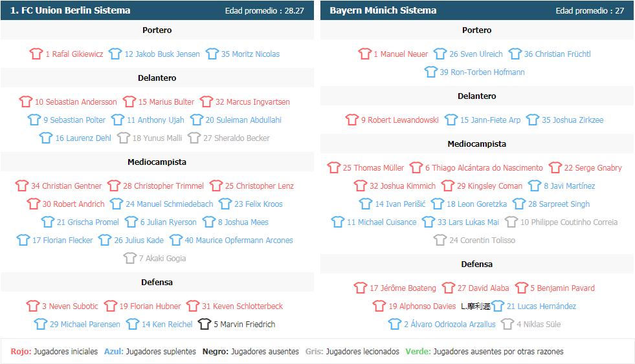Select Joshua Zirkzee player name
The height and width of the screenshot is (364, 635).
tap(573, 120)
